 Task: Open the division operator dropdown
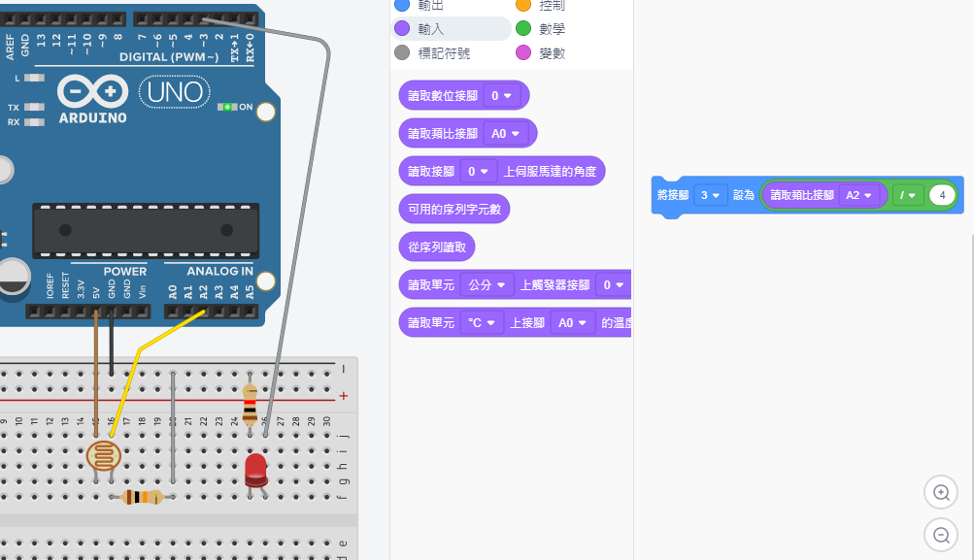907,195
